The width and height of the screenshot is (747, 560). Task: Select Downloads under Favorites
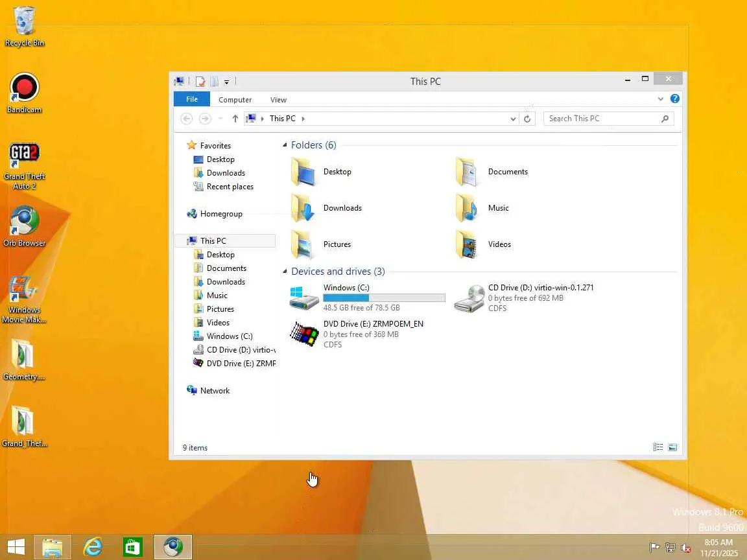click(219, 173)
